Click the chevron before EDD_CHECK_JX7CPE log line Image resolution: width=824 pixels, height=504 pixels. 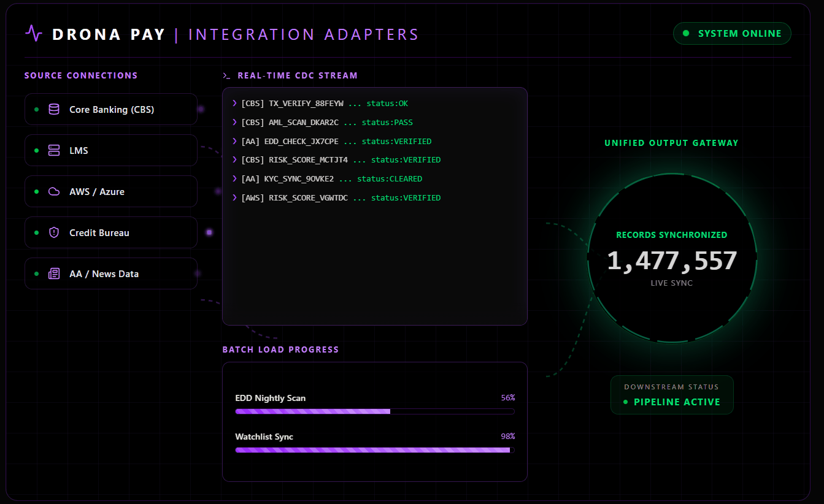coord(235,141)
